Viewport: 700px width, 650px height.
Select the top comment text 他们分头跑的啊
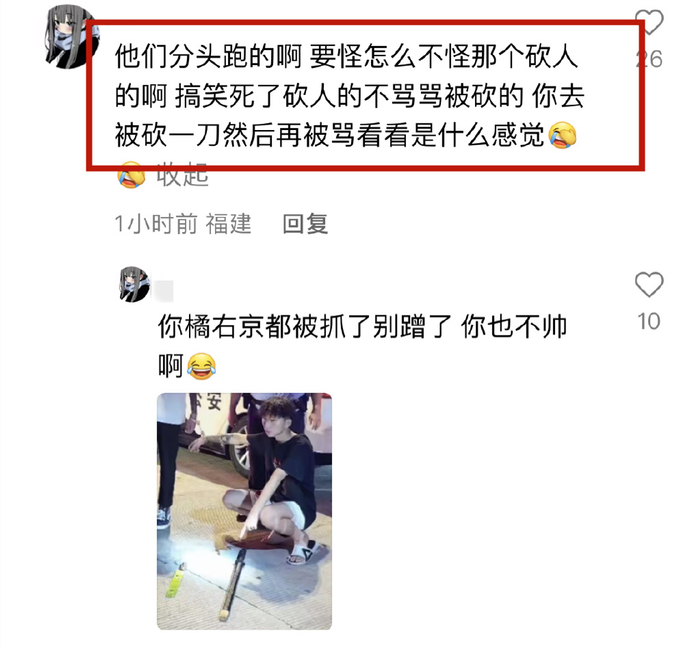point(208,56)
